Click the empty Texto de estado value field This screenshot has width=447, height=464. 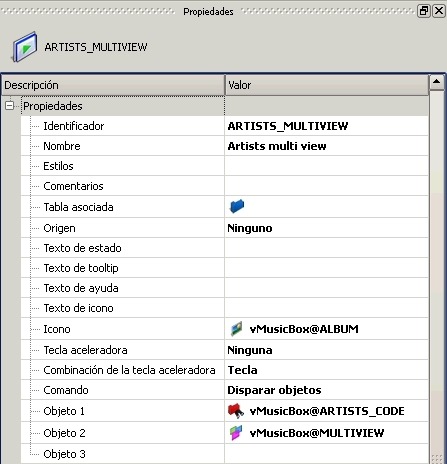click(x=327, y=248)
